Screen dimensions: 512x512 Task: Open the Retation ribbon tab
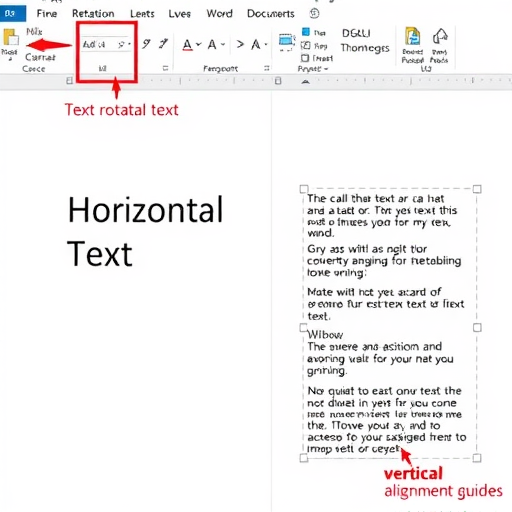click(93, 14)
